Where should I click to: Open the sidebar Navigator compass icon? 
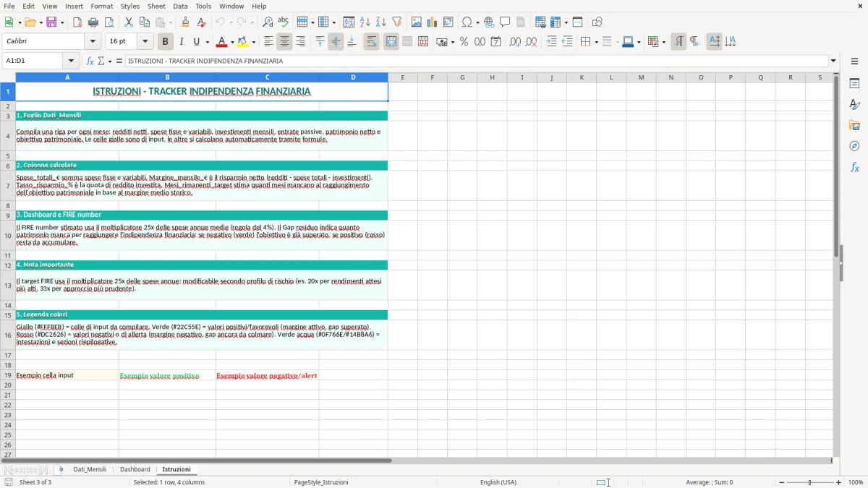854,146
